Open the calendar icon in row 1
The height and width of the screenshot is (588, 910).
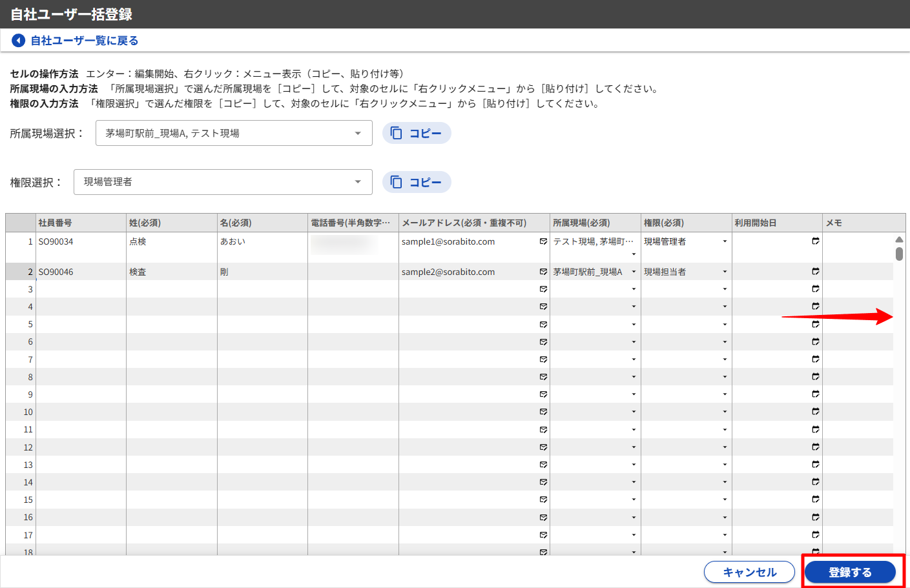pyautogui.click(x=816, y=241)
